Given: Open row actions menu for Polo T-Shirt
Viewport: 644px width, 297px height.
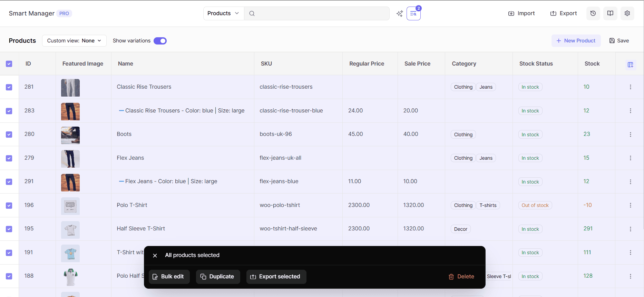Looking at the screenshot, I should point(630,205).
